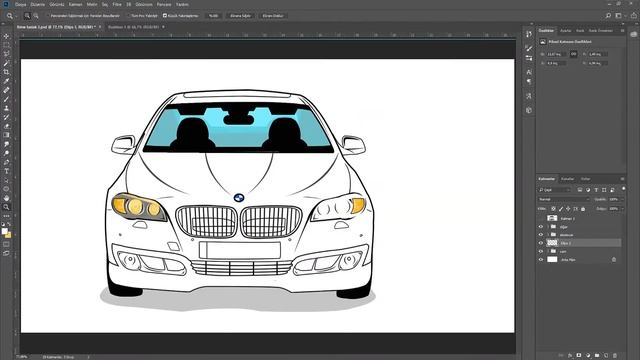Open Layers panel options menu

click(x=622, y=179)
